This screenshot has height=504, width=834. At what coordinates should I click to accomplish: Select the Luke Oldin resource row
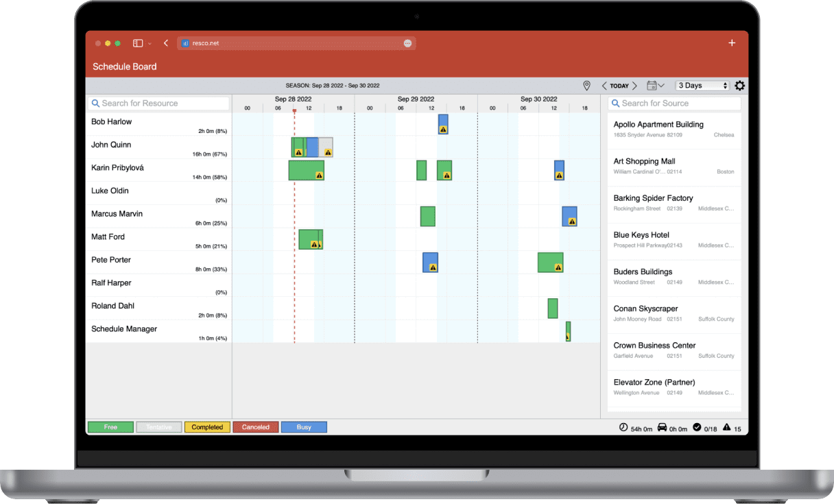click(x=159, y=193)
